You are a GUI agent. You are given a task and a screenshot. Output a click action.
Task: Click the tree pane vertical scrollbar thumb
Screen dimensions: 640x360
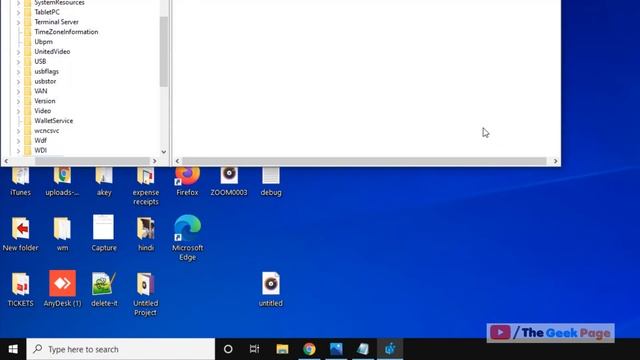tap(164, 51)
